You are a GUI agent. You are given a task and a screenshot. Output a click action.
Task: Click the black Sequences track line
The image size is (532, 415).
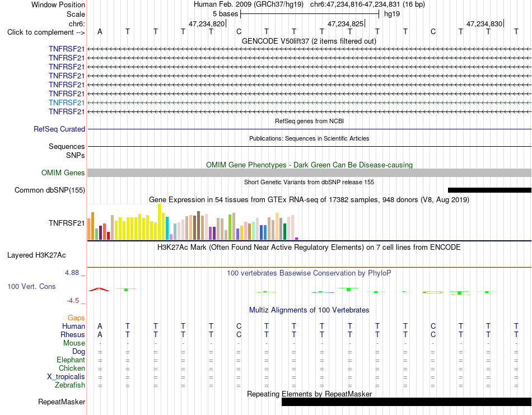click(x=310, y=146)
